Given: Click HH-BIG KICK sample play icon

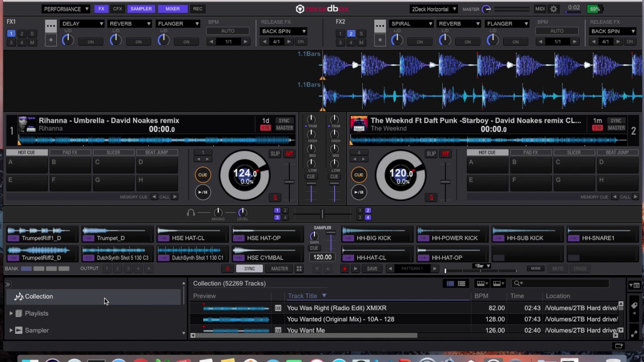Looking at the screenshot, I should (x=348, y=238).
